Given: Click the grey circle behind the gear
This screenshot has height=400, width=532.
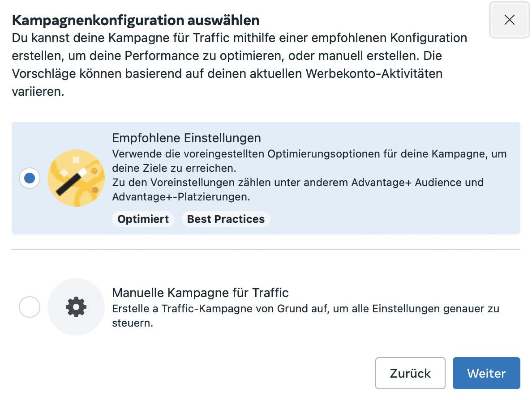Looking at the screenshot, I should (76, 307).
